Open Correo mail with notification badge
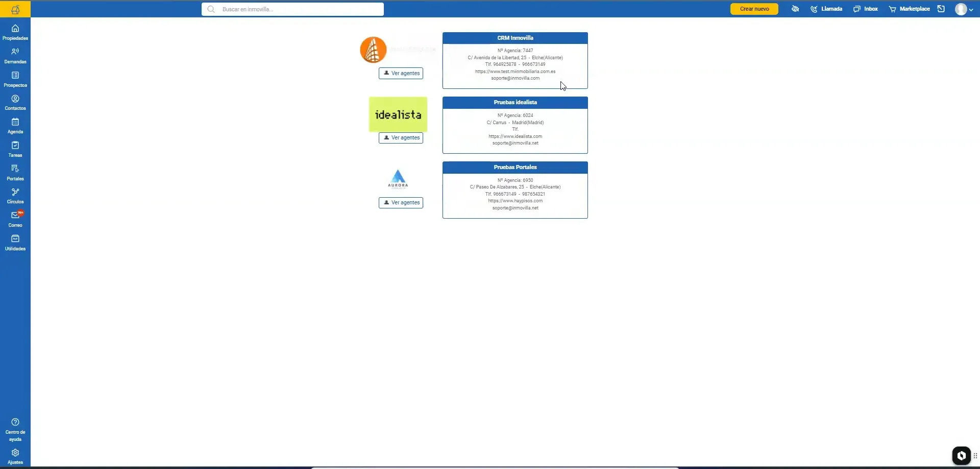The width and height of the screenshot is (980, 469). click(x=15, y=219)
